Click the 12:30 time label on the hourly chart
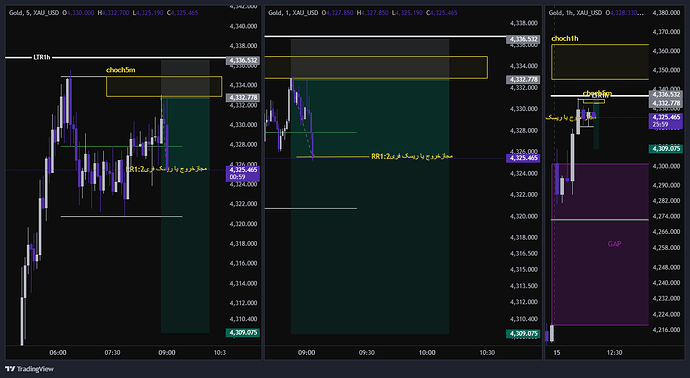The width and height of the screenshot is (690, 378). point(614,352)
